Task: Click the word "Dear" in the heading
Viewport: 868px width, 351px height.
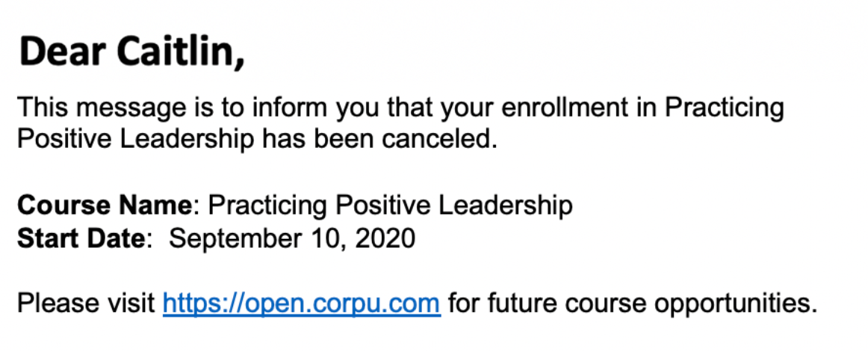Action: [x=61, y=53]
